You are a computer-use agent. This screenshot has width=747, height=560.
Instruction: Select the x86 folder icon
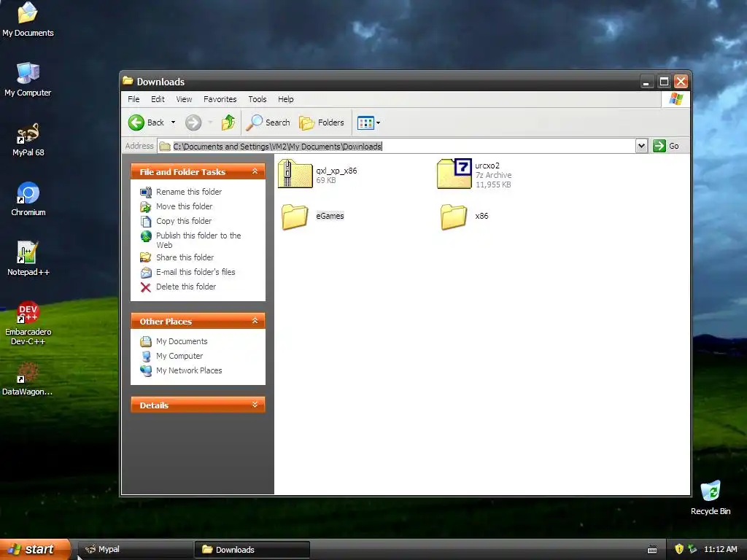454,217
